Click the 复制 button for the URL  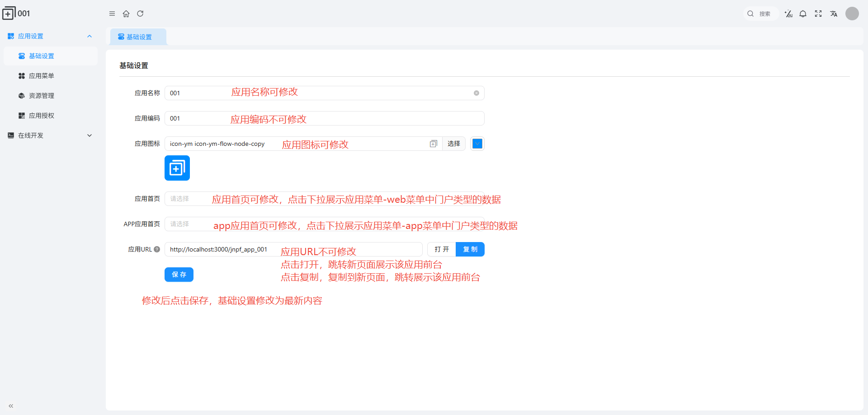click(470, 249)
